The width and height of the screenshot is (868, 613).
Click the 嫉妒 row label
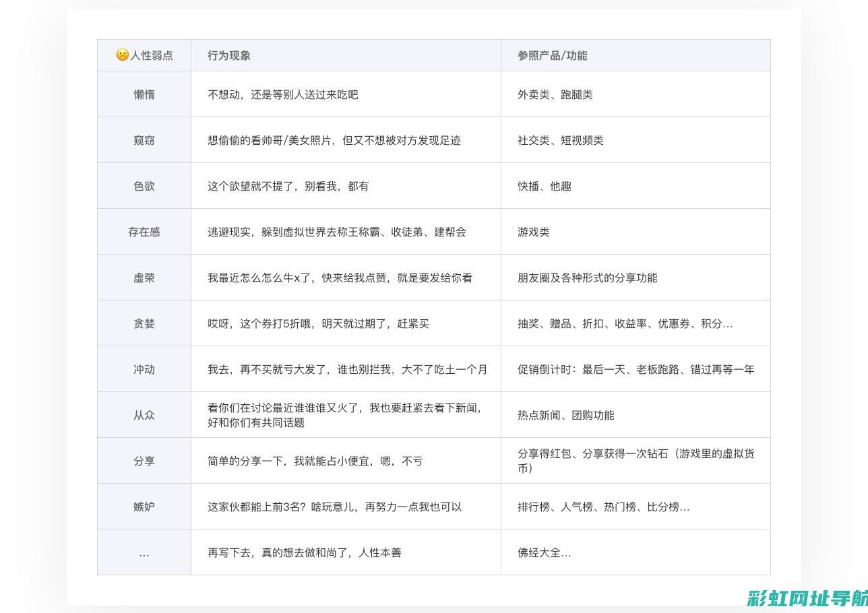point(144,507)
